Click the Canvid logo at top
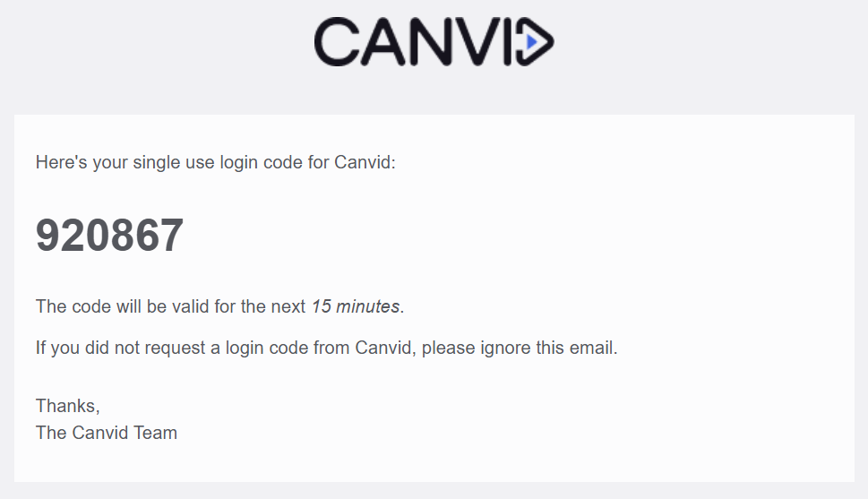The width and height of the screenshot is (868, 499). tap(434, 41)
